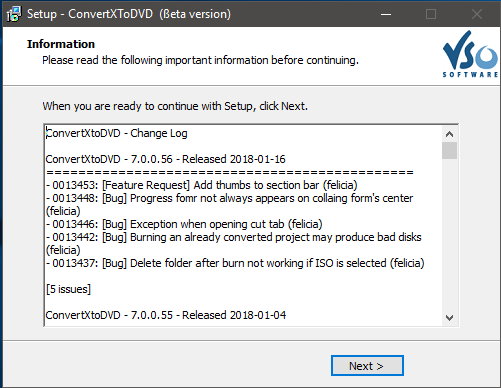This screenshot has width=501, height=388.
Task: Click the 0013446 cut tab exception entry
Action: tap(184, 224)
